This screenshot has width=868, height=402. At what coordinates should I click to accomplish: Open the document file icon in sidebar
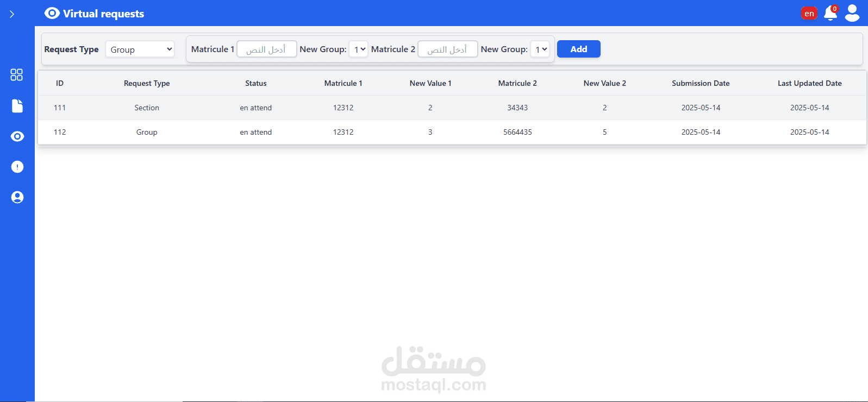17,106
